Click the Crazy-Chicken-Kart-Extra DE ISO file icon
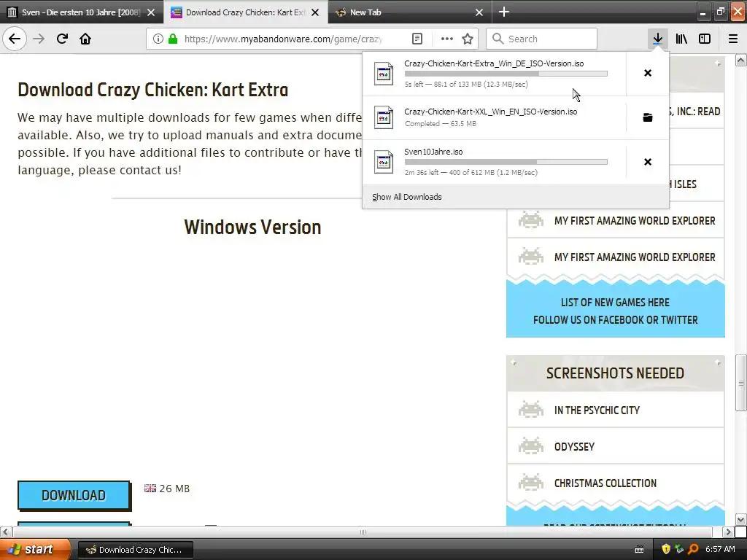747x560 pixels. click(x=384, y=74)
